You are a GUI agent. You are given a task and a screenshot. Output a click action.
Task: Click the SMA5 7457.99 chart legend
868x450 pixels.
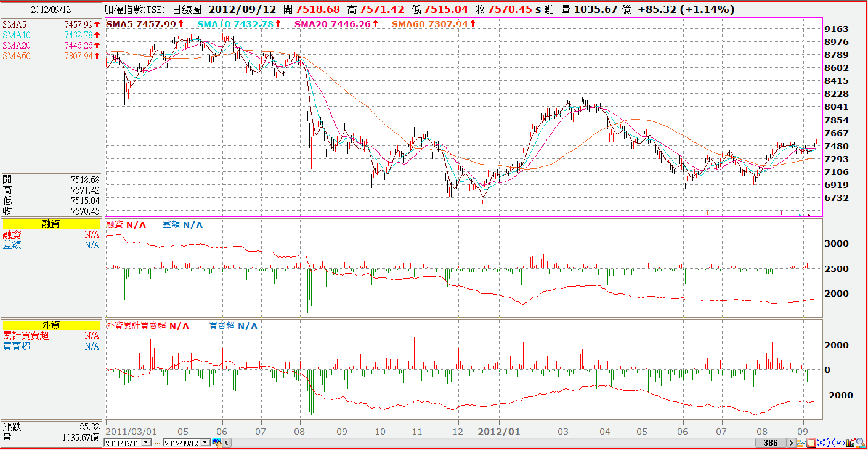tap(145, 23)
